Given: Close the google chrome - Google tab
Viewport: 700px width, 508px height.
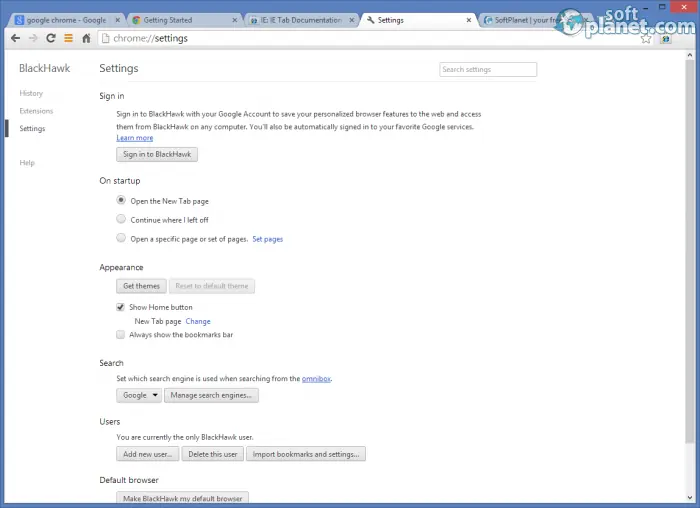Looking at the screenshot, I should click(x=117, y=20).
